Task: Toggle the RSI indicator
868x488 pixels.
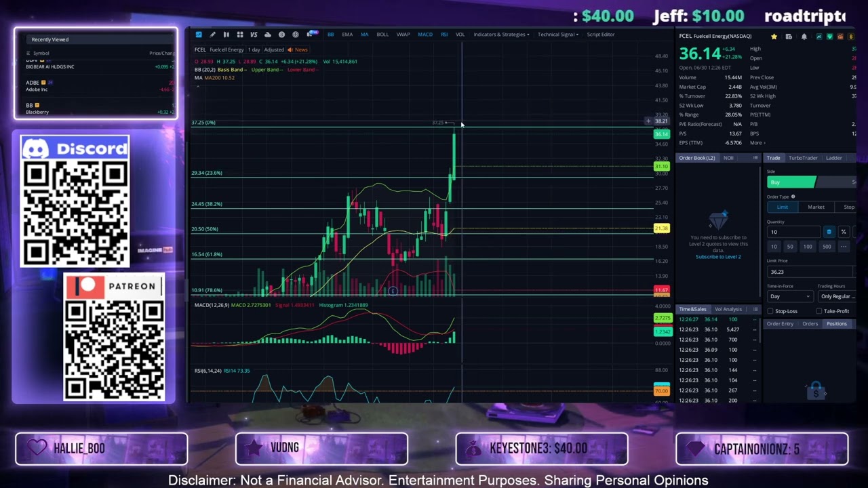Action: pyautogui.click(x=444, y=35)
